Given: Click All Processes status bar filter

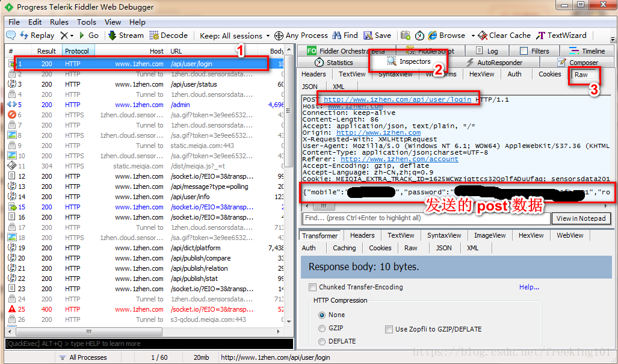Looking at the screenshot, I should click(x=83, y=358).
